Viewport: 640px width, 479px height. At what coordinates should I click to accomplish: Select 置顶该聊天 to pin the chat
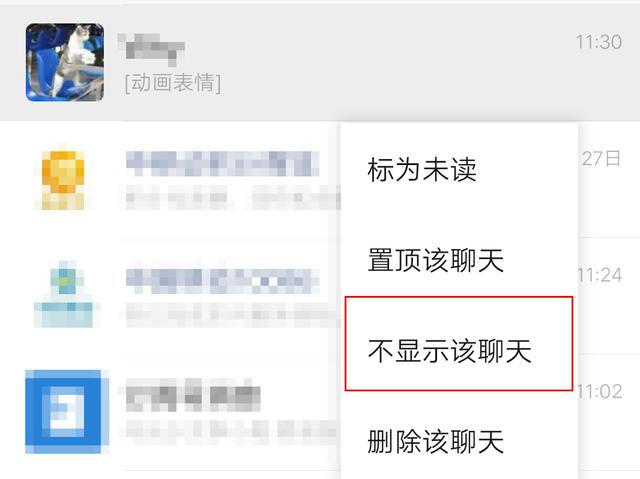point(436,260)
